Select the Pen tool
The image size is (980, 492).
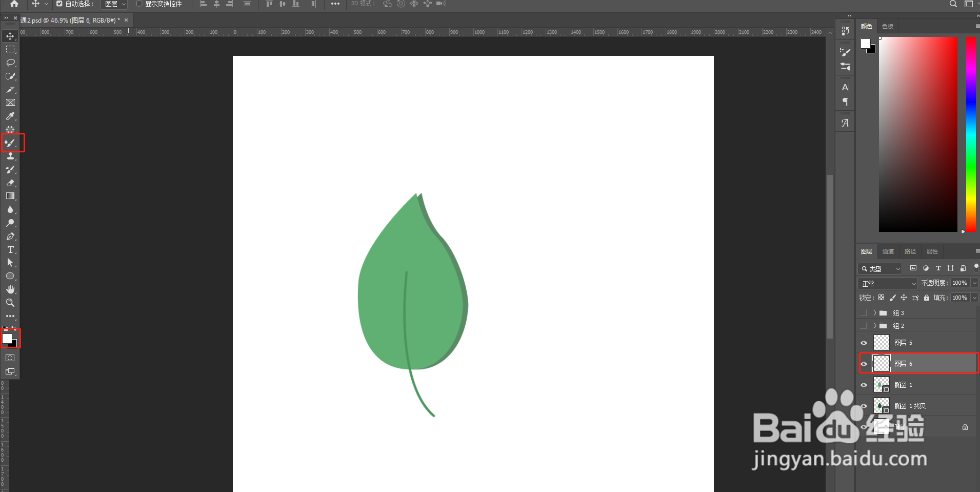point(10,236)
